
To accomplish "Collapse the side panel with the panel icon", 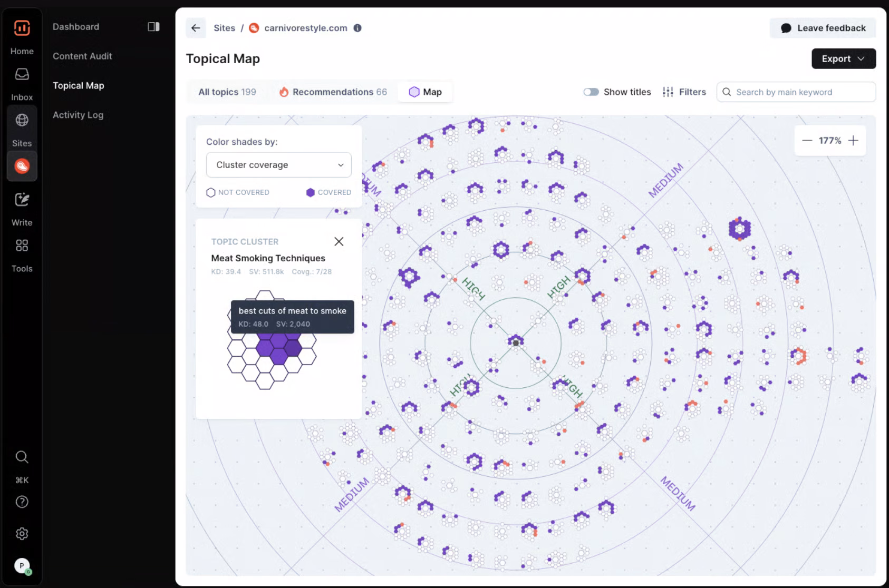I will tap(153, 27).
